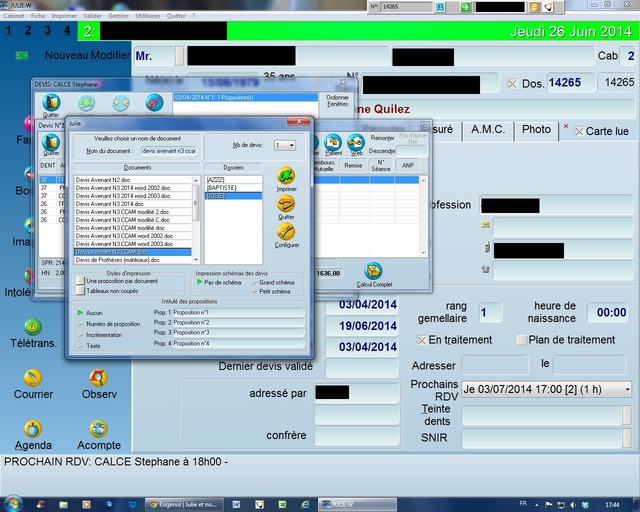Click the Calcul Complet icon
The height and width of the screenshot is (512, 640).
pos(372,270)
